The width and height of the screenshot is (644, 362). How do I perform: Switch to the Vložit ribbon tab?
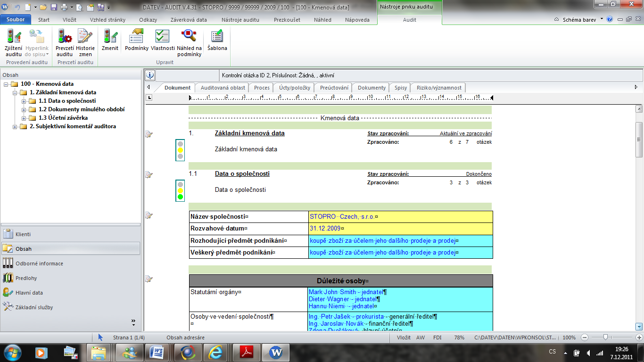70,20
